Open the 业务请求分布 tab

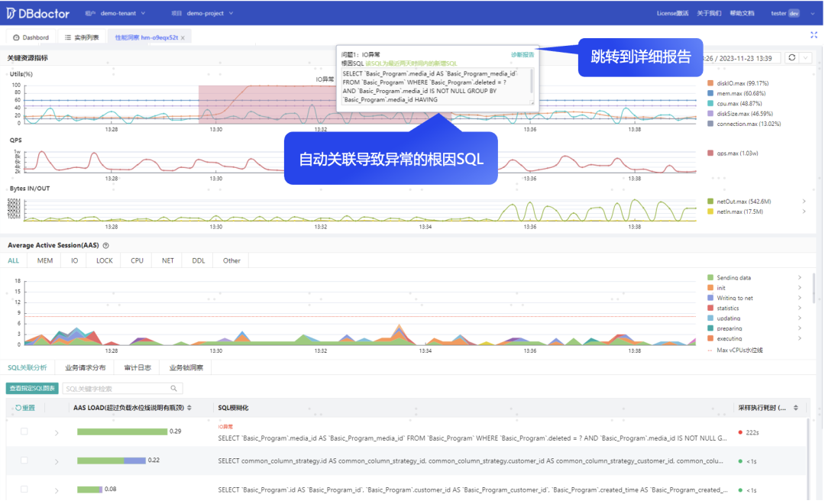[86, 368]
